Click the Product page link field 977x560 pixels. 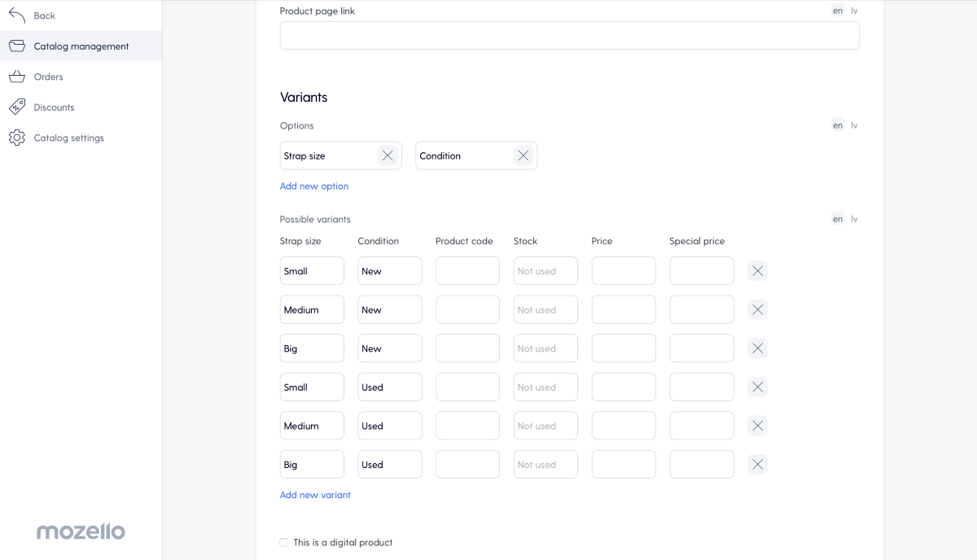(x=570, y=35)
